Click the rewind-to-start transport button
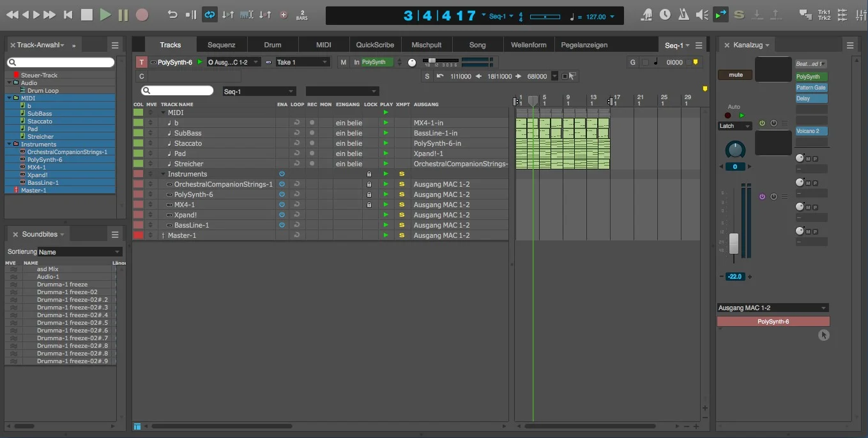This screenshot has width=868, height=438. (x=68, y=14)
